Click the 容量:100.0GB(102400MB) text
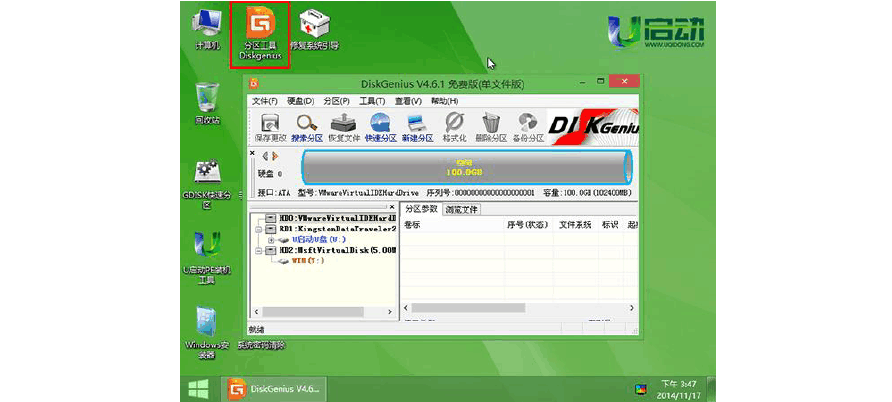892x402 pixels. [x=588, y=193]
